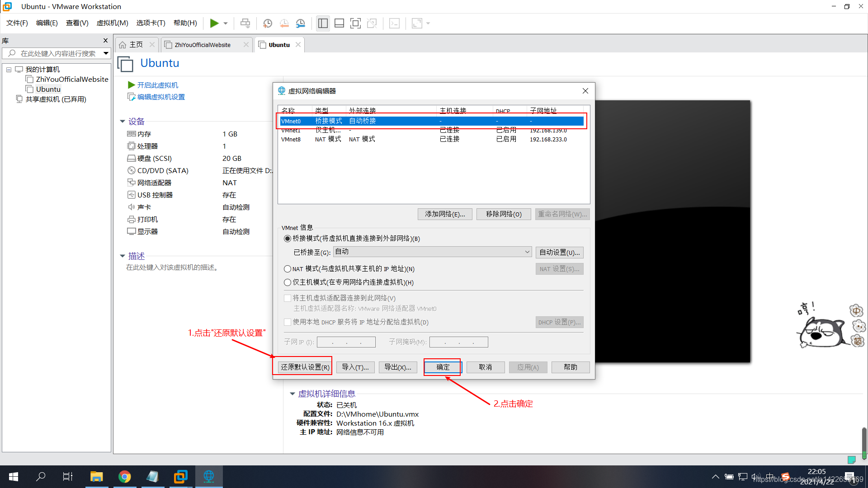Select the 桥接模式 radio button
The image size is (868, 488).
coord(288,239)
